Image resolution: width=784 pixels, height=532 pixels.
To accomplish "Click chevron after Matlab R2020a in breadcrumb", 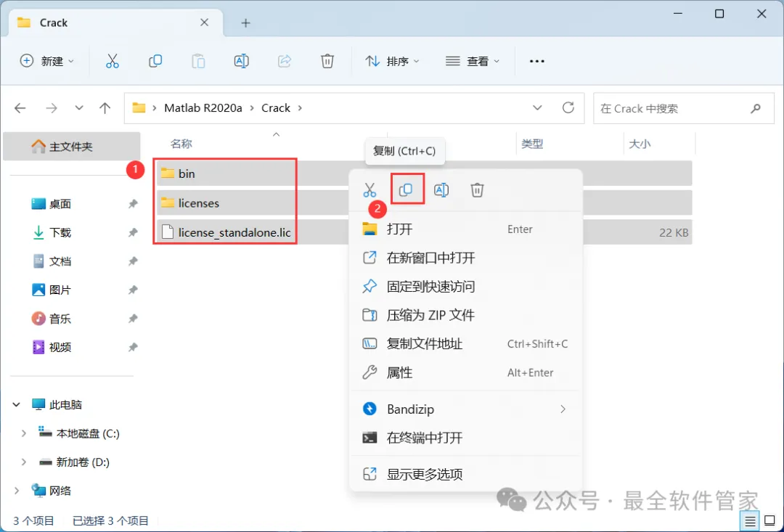I will pos(252,108).
